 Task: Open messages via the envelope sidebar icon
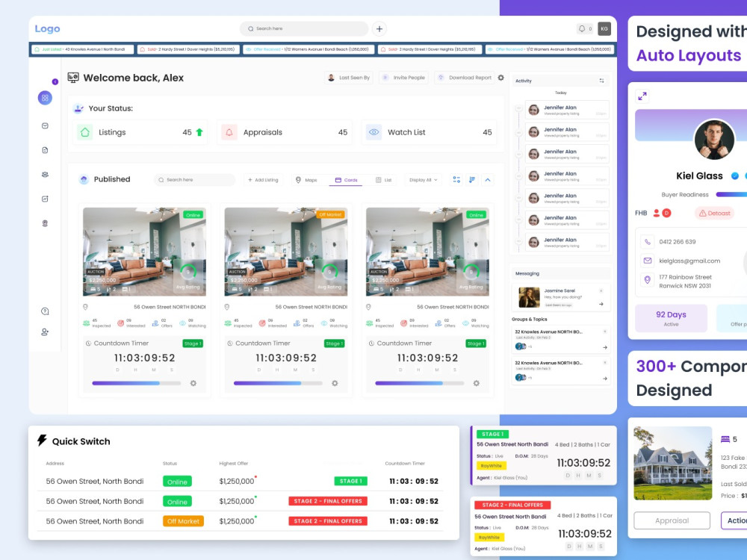45,127
